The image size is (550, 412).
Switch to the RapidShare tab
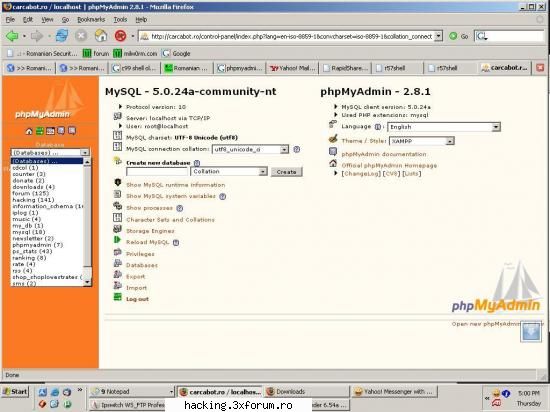click(345, 68)
